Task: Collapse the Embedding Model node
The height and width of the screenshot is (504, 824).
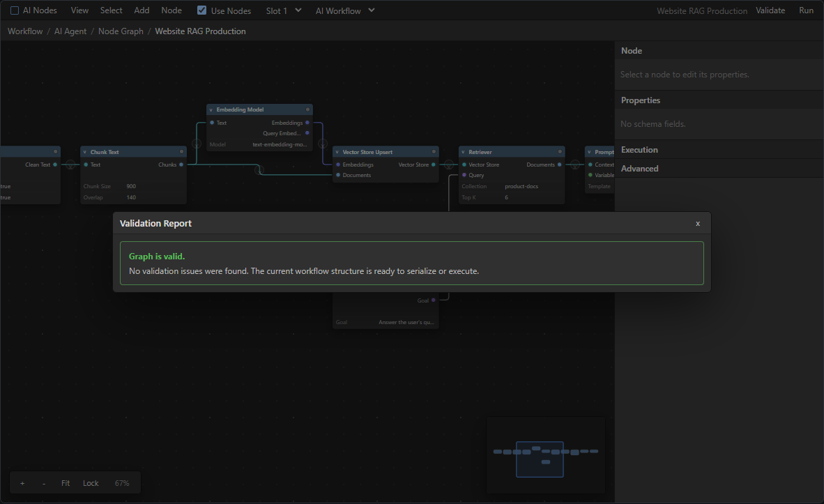Action: click(x=211, y=110)
